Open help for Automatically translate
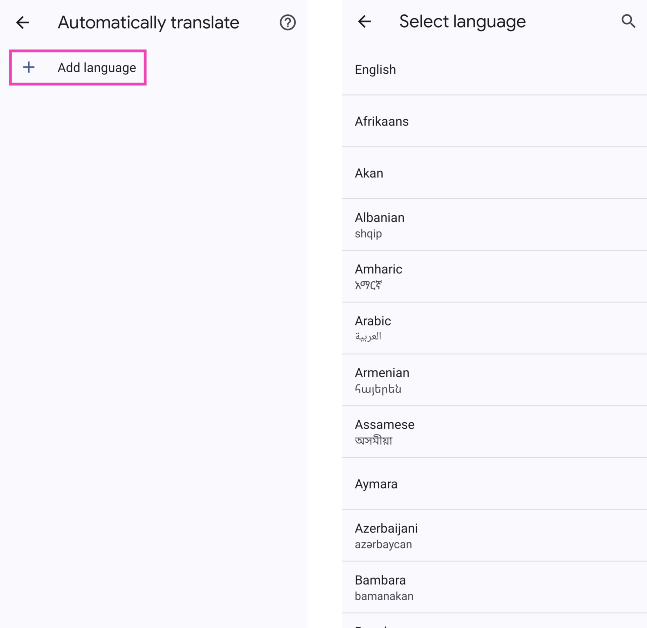This screenshot has height=628, width=647. tap(288, 22)
